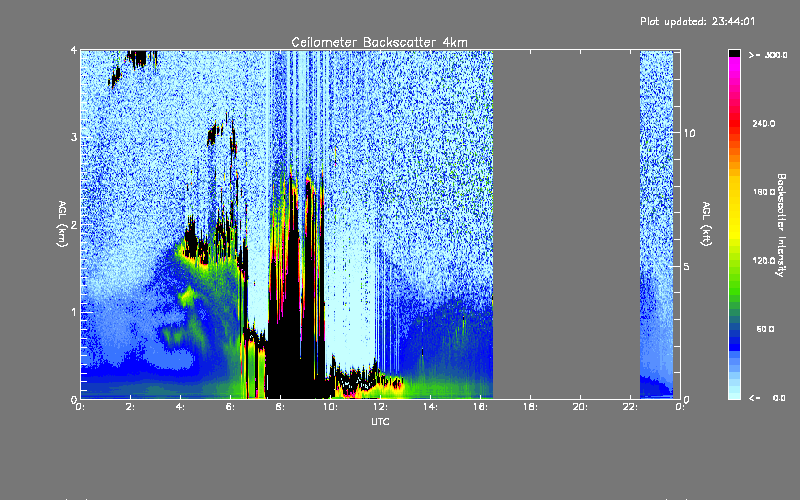Click the "60.0" colorbar label
Viewport: 800px width, 500px height.
point(765,329)
